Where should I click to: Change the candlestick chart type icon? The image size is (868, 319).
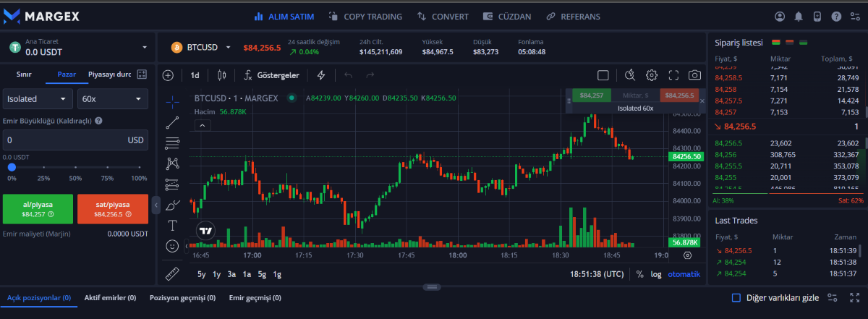(221, 75)
